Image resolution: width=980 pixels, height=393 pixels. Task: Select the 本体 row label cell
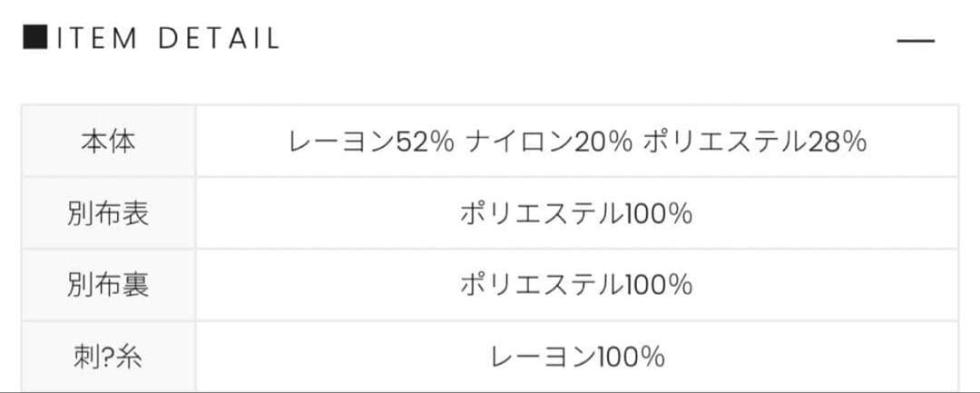click(108, 142)
